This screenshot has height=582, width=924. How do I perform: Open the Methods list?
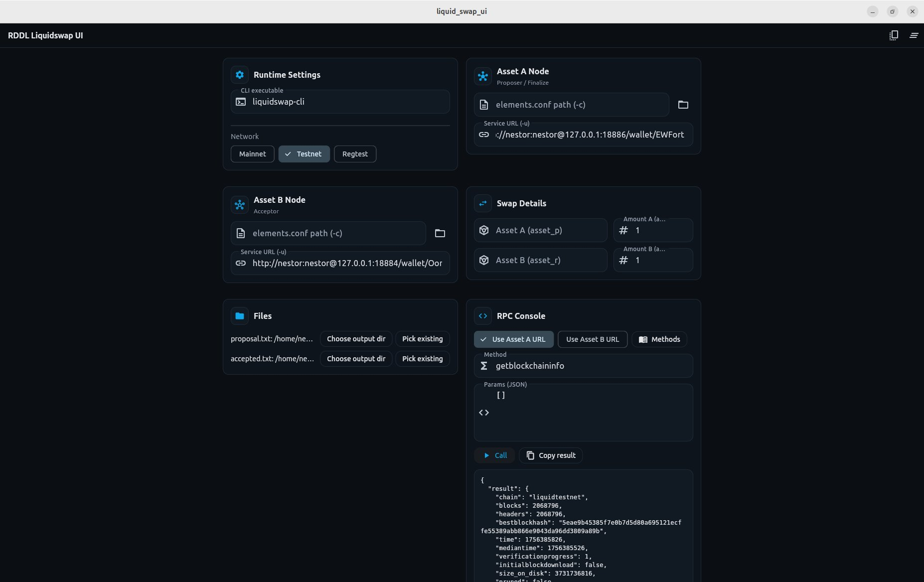(x=659, y=339)
